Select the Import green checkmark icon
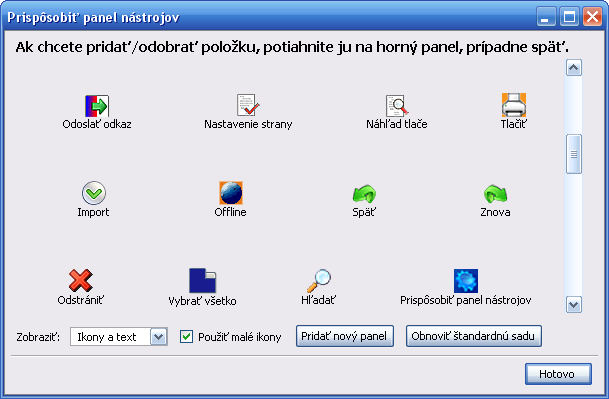 point(94,193)
